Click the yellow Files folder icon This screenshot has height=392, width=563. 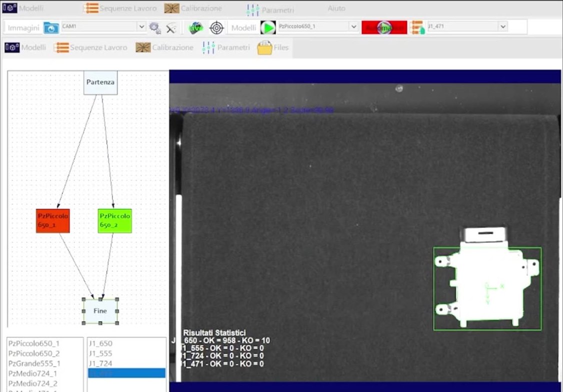pyautogui.click(x=264, y=47)
